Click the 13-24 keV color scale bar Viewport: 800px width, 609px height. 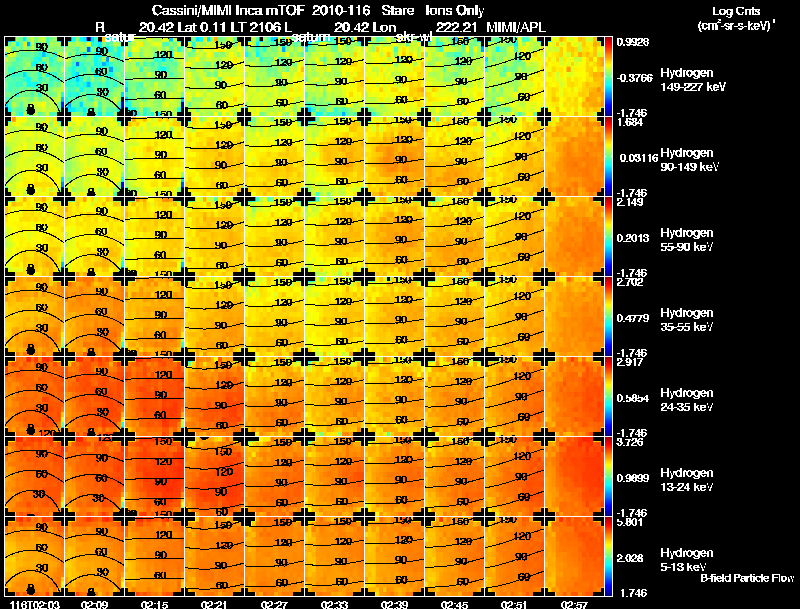click(608, 477)
